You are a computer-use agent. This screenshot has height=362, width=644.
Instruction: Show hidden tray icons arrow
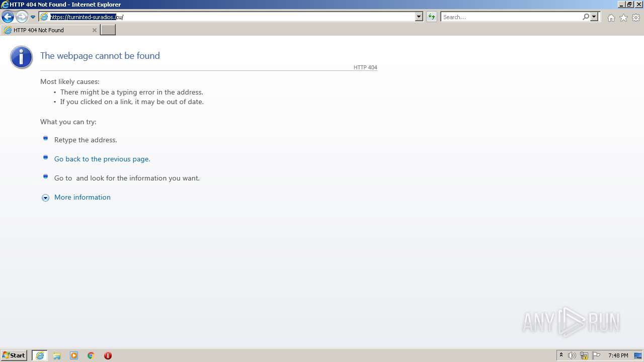pyautogui.click(x=561, y=355)
